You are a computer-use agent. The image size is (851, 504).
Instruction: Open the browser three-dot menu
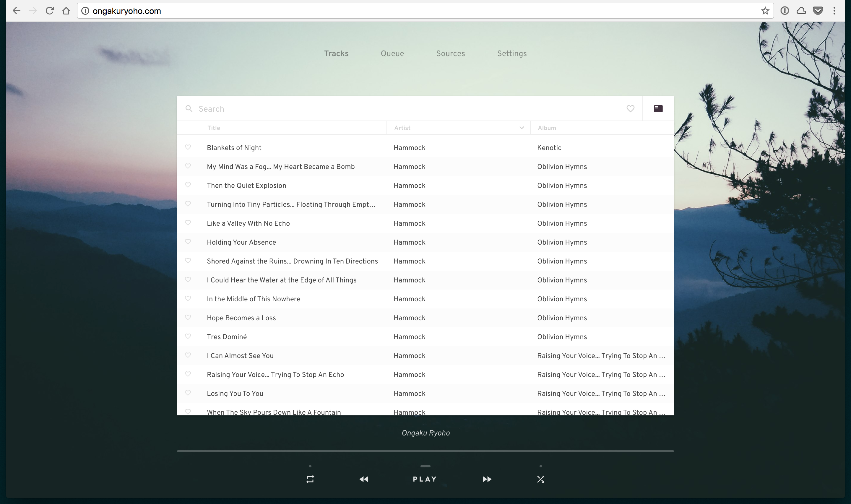click(834, 11)
